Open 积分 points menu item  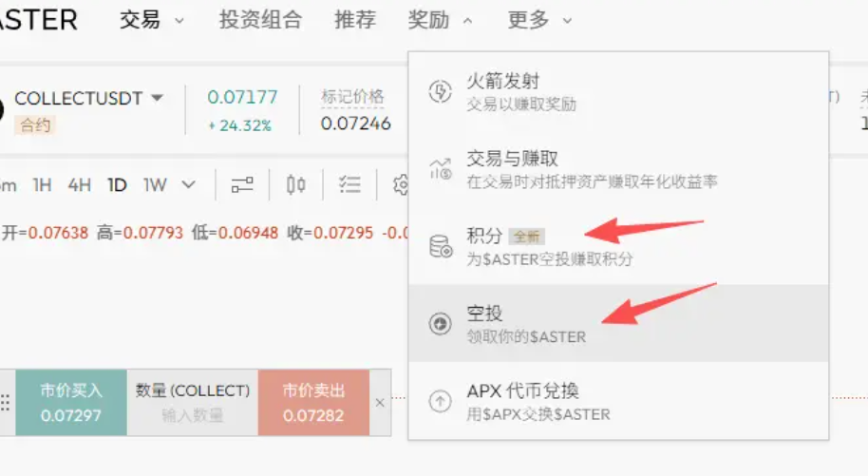click(x=618, y=247)
